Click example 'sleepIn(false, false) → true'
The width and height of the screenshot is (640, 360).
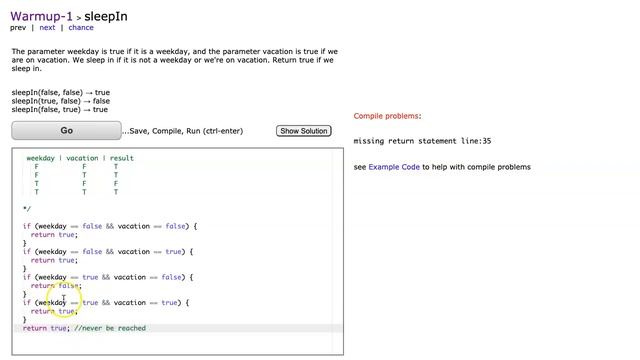coord(60,93)
